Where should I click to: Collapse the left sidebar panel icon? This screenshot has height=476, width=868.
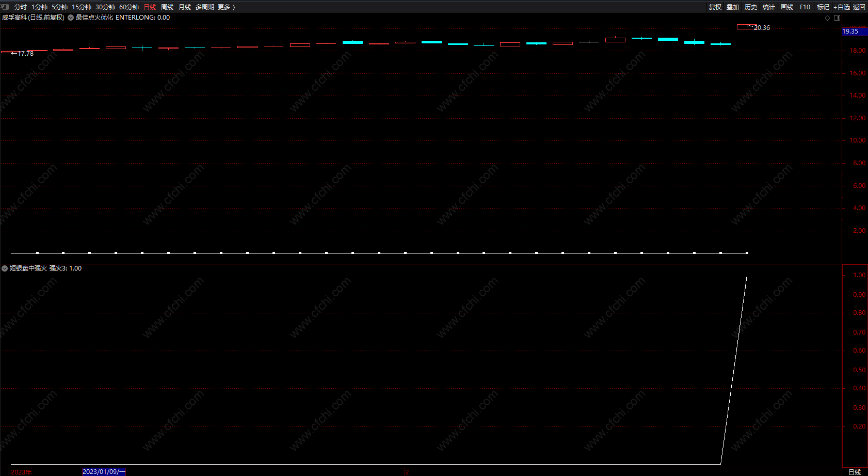5,7
